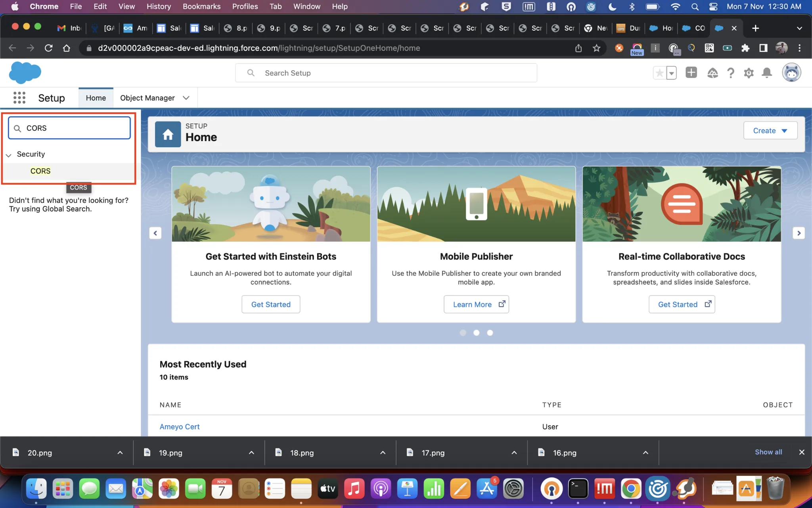Image resolution: width=812 pixels, height=508 pixels.
Task: Open Salesforce Help question mark icon
Action: click(x=730, y=73)
